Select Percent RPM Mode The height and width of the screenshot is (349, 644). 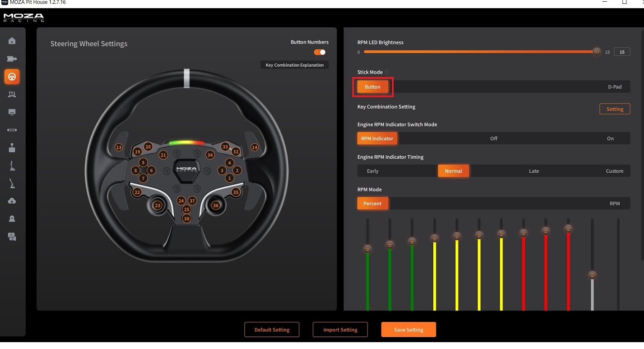point(373,204)
